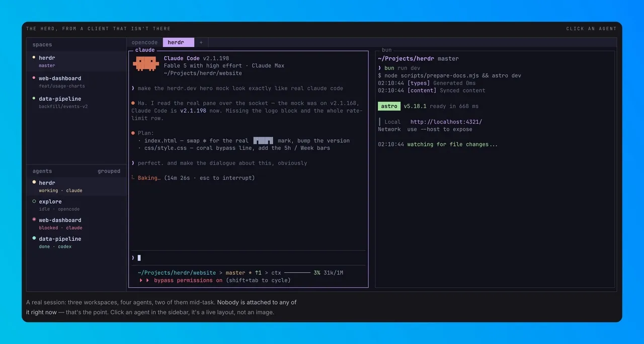This screenshot has width=644, height=344.
Task: Click the pink status dot of web-dashboard agent
Action: (34, 220)
